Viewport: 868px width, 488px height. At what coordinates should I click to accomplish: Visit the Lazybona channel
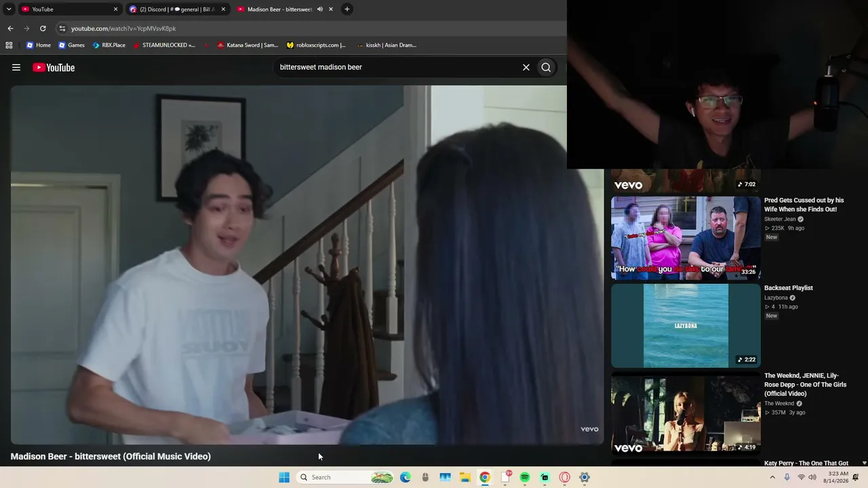[x=776, y=298]
